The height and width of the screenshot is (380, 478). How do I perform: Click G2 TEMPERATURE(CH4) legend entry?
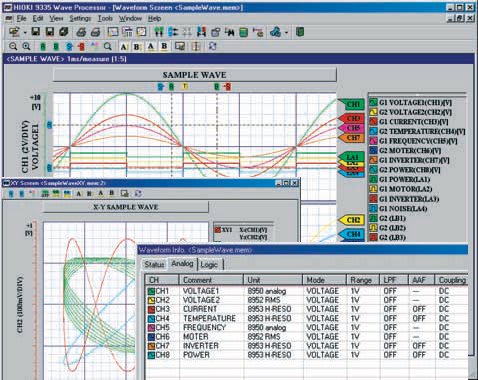[x=417, y=131]
